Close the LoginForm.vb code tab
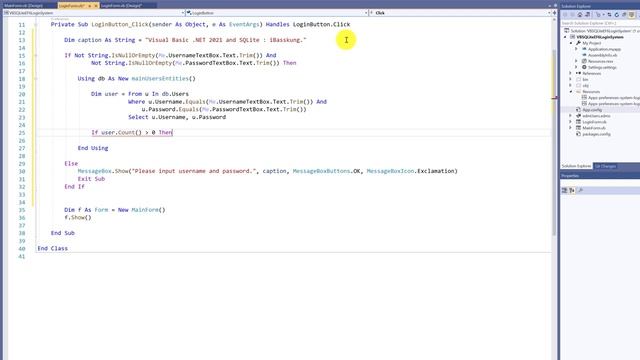 [x=96, y=6]
